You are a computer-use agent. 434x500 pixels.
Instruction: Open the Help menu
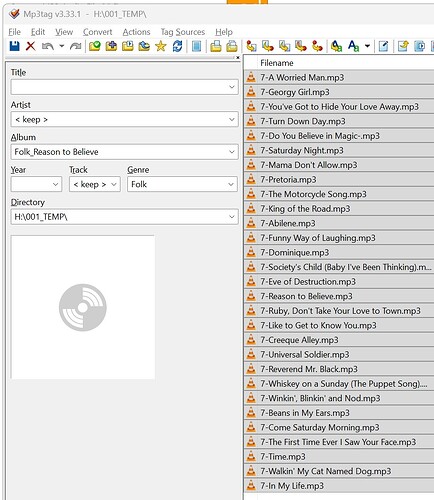click(224, 32)
